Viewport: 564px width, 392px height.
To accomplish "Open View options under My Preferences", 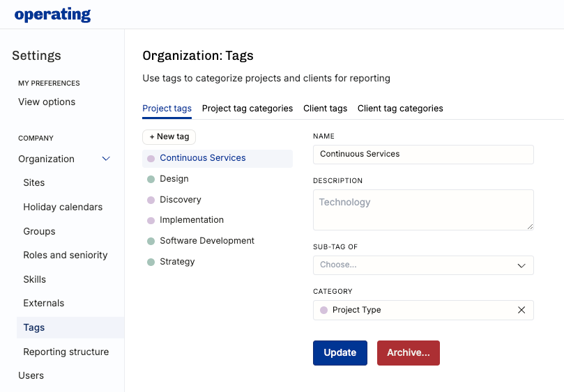I will (x=47, y=102).
